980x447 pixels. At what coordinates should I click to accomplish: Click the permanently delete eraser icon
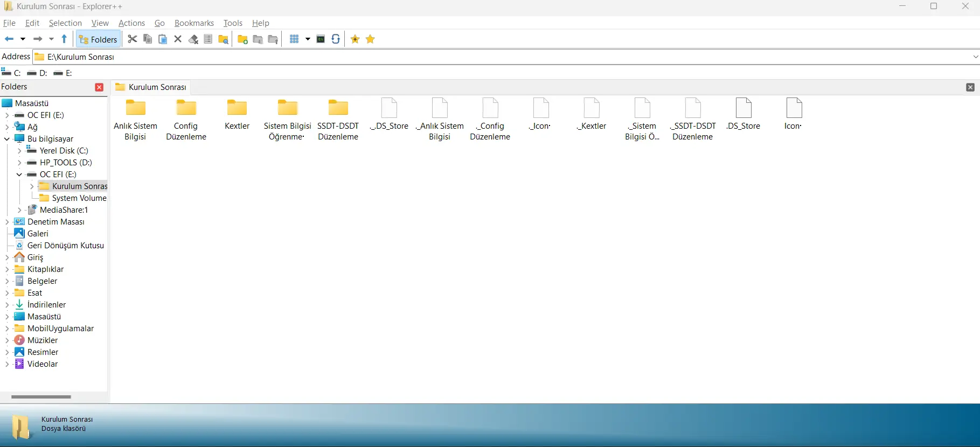[193, 39]
